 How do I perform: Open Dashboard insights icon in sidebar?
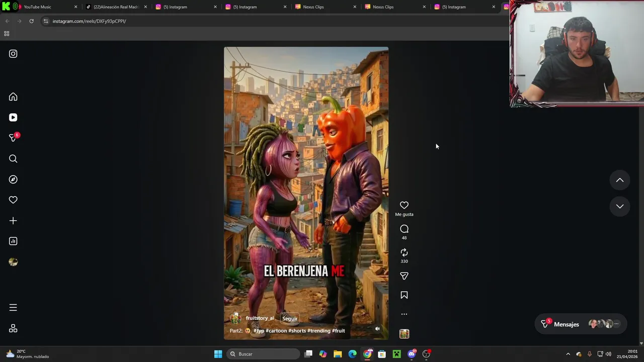13,241
